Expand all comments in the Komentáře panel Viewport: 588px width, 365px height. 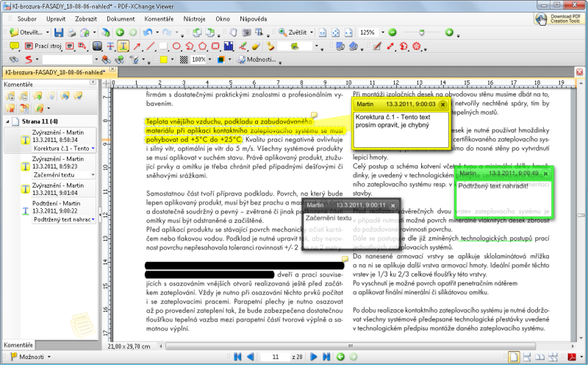tap(10, 96)
